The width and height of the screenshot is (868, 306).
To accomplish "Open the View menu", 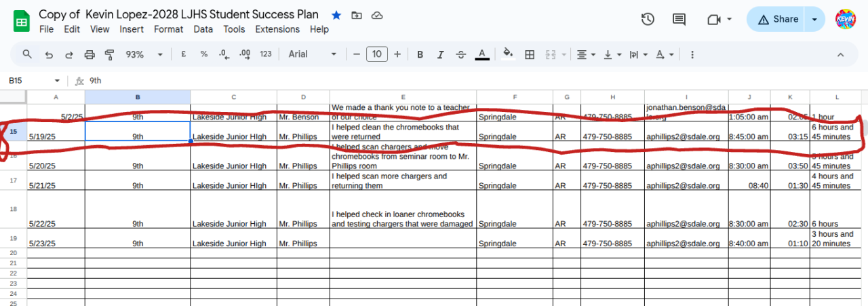I will coord(100,29).
